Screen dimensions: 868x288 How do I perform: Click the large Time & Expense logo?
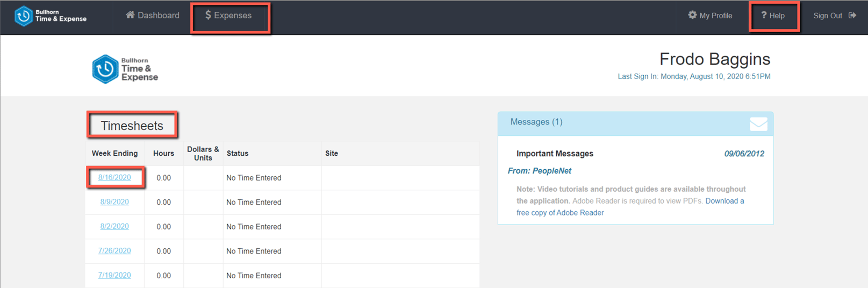[125, 69]
